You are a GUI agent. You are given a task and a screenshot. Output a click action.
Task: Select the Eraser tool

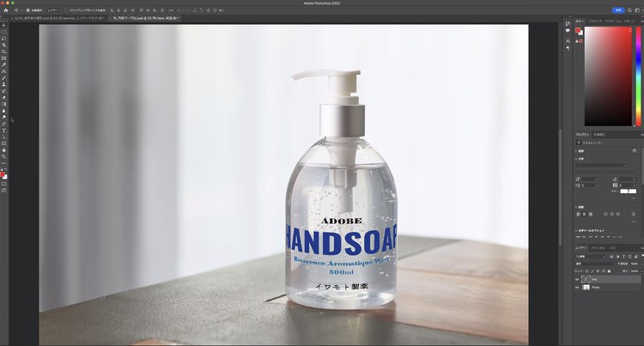tap(4, 97)
